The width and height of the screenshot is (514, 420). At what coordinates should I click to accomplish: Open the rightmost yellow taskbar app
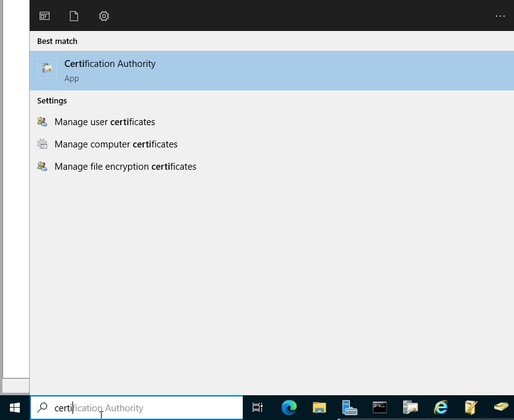pos(500,408)
